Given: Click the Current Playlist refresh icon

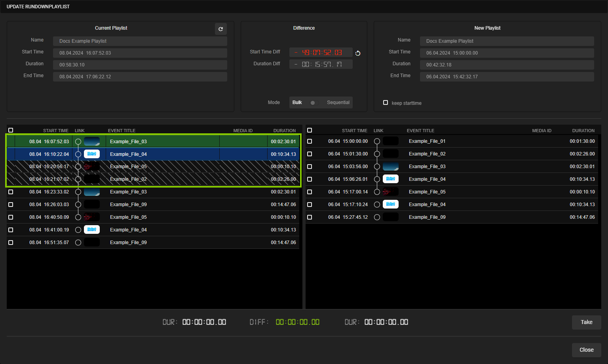Looking at the screenshot, I should click(x=221, y=29).
